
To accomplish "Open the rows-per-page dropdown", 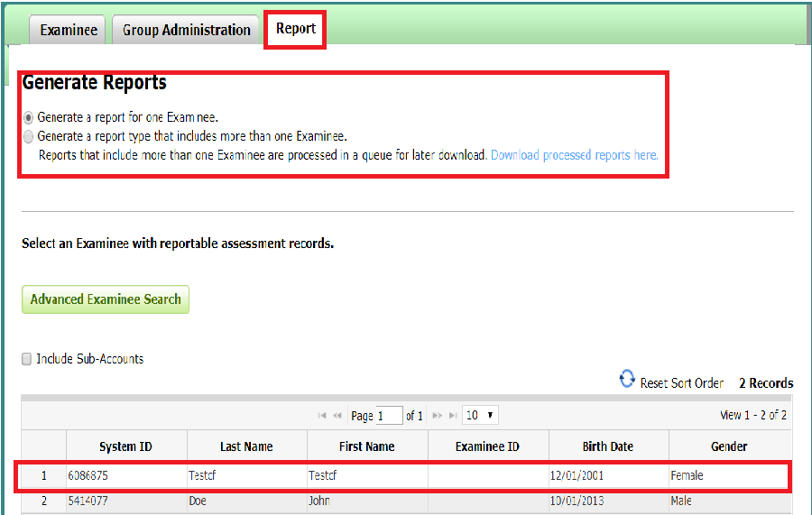I will coord(480,416).
